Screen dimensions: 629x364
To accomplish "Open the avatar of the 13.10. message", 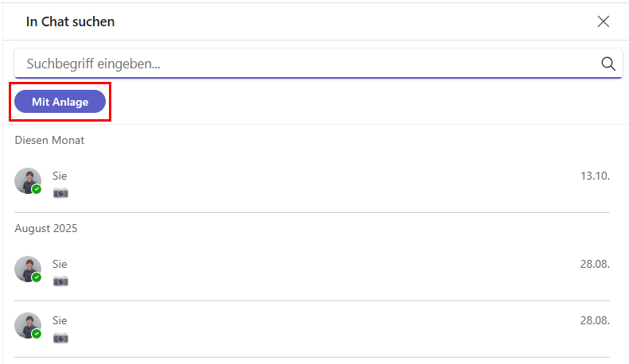I will coord(27,180).
